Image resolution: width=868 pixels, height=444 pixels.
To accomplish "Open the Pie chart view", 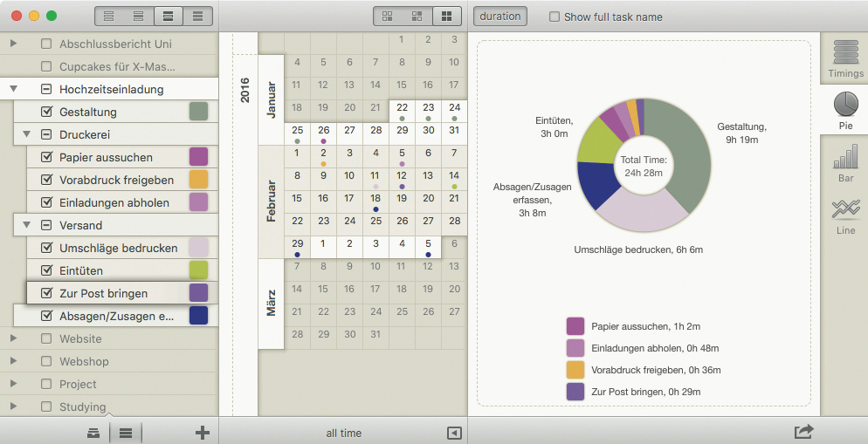I will pos(845,111).
